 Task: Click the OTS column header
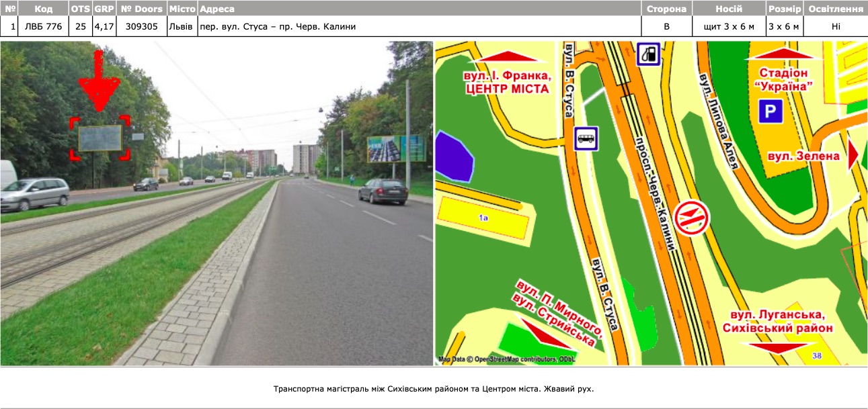click(81, 9)
